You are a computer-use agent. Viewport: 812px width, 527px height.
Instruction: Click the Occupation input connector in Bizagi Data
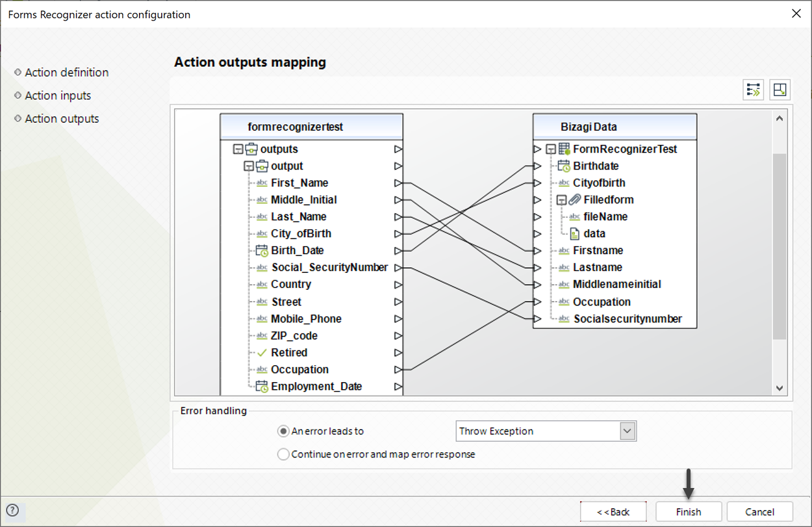point(537,302)
